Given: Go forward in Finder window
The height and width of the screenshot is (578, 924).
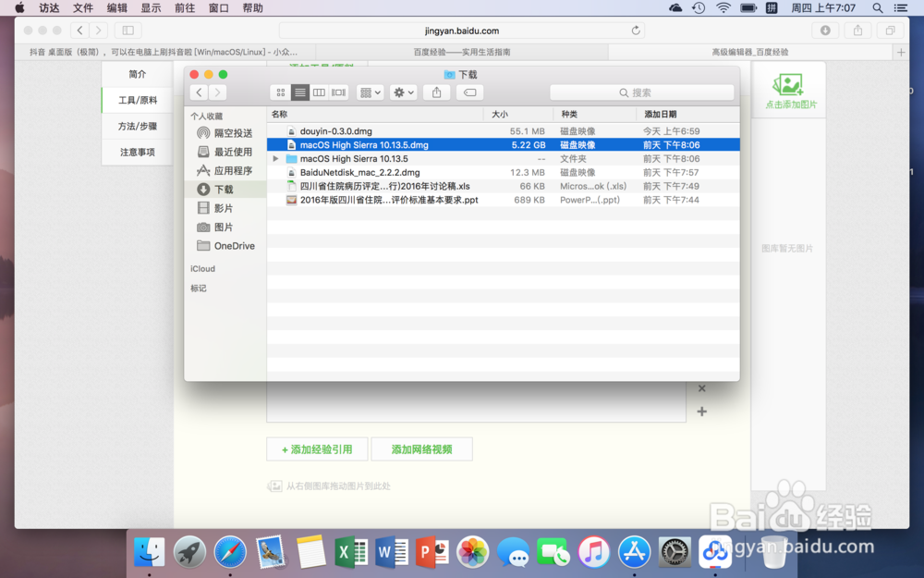Looking at the screenshot, I should pyautogui.click(x=217, y=92).
